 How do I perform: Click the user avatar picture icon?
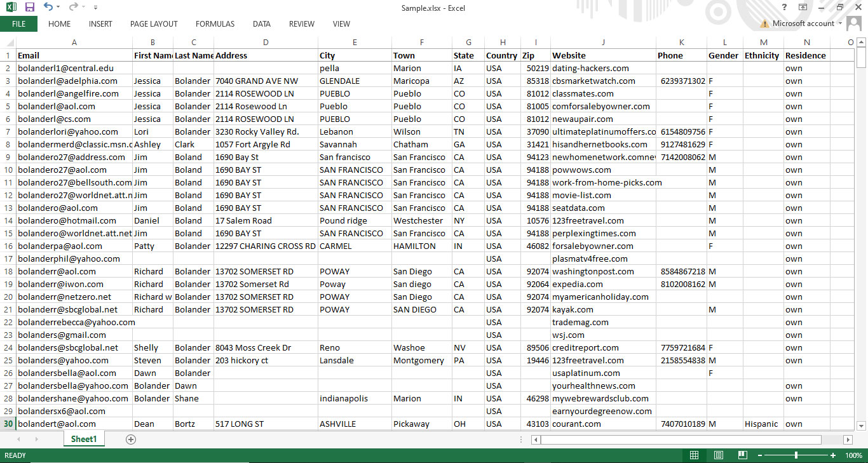(855, 23)
